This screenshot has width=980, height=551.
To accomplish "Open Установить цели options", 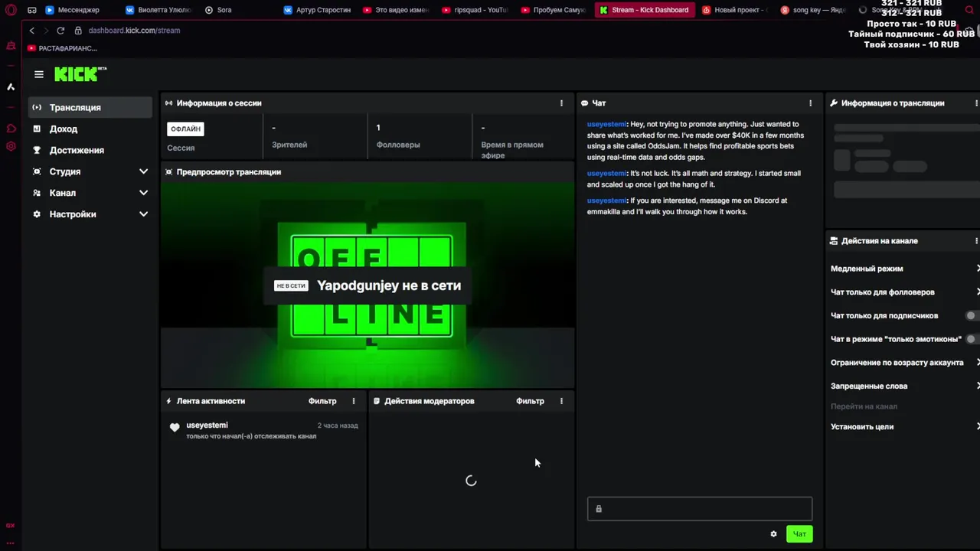I will coord(904,427).
